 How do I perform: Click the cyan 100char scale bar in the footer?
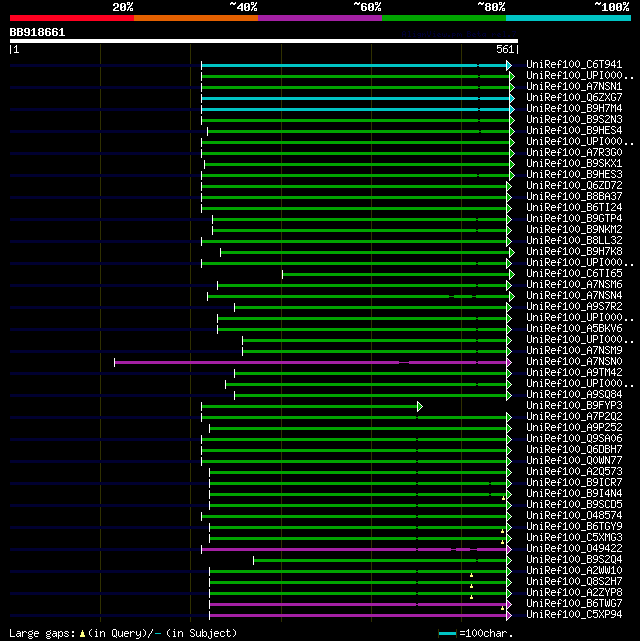(447, 634)
